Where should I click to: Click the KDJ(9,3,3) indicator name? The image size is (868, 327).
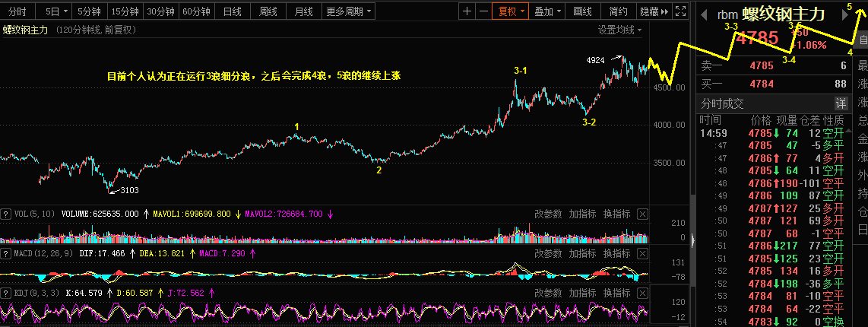[37, 292]
